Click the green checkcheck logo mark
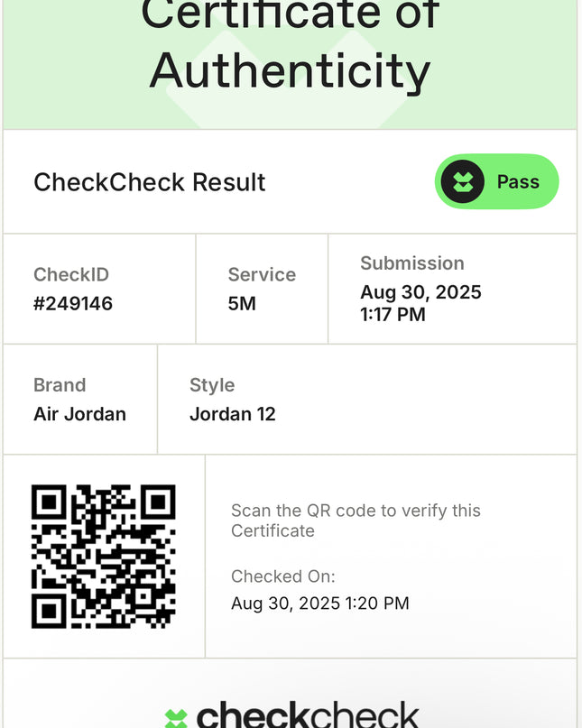Screen dimensions: 582x728 click(x=176, y=718)
